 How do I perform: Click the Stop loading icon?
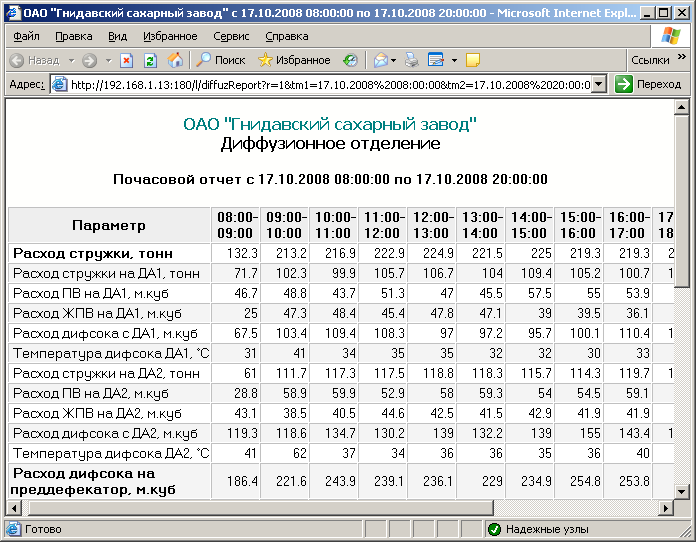[126, 60]
